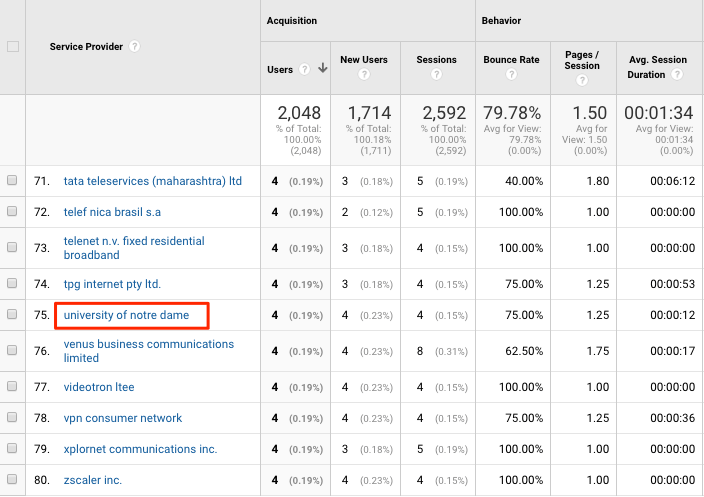704x497 pixels.
Task: Select the checkbox for zscaler inc.
Action: point(12,479)
